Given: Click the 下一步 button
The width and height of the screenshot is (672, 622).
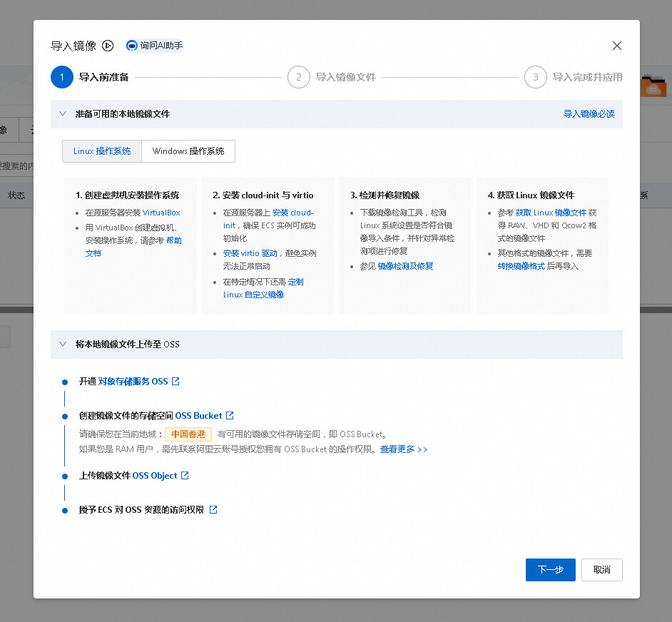Looking at the screenshot, I should (x=550, y=570).
